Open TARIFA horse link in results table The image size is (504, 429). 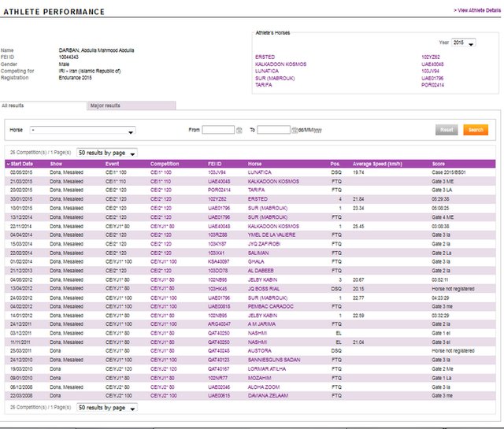coord(256,190)
